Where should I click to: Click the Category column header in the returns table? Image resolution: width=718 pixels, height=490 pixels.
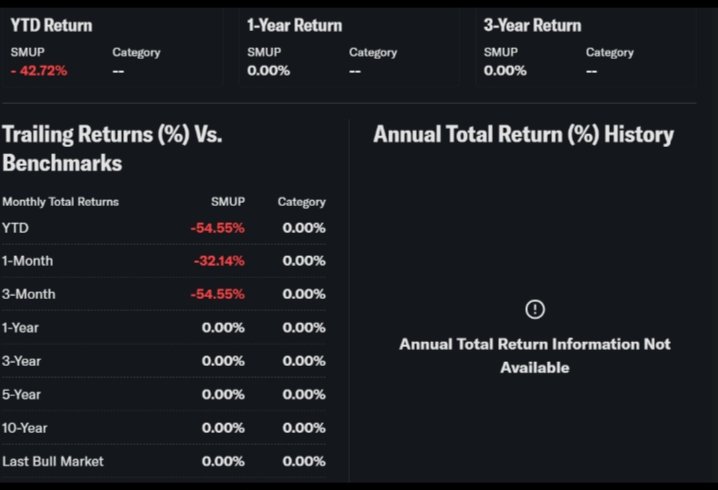pos(301,202)
